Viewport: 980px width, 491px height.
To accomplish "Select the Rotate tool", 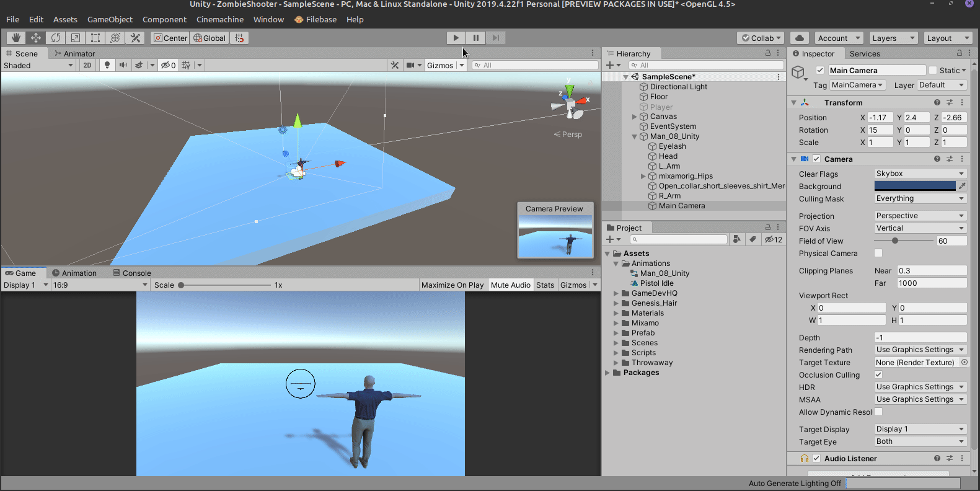I will click(56, 38).
